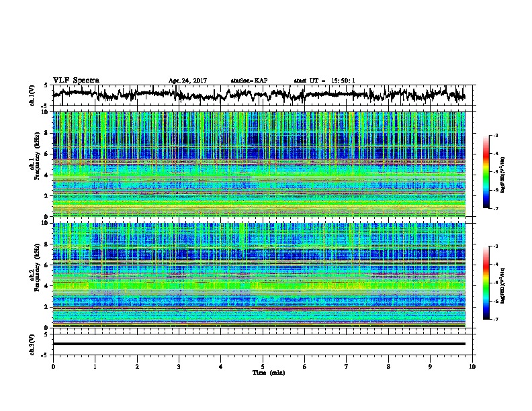Image resolution: width=532 pixels, height=411 pixels.
Task: Click time axis tick label "4"
Action: [x=221, y=367]
